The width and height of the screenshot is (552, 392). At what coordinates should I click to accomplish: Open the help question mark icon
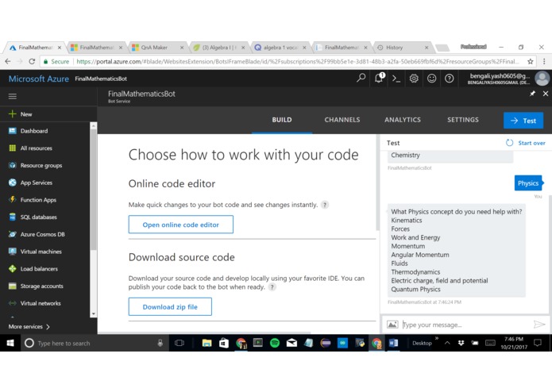[x=450, y=79]
